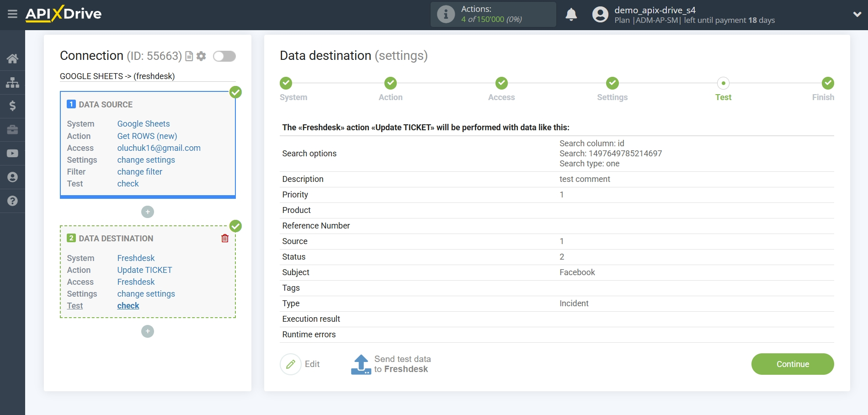Open the Google Sheets system link
The image size is (868, 415).
[x=144, y=124]
